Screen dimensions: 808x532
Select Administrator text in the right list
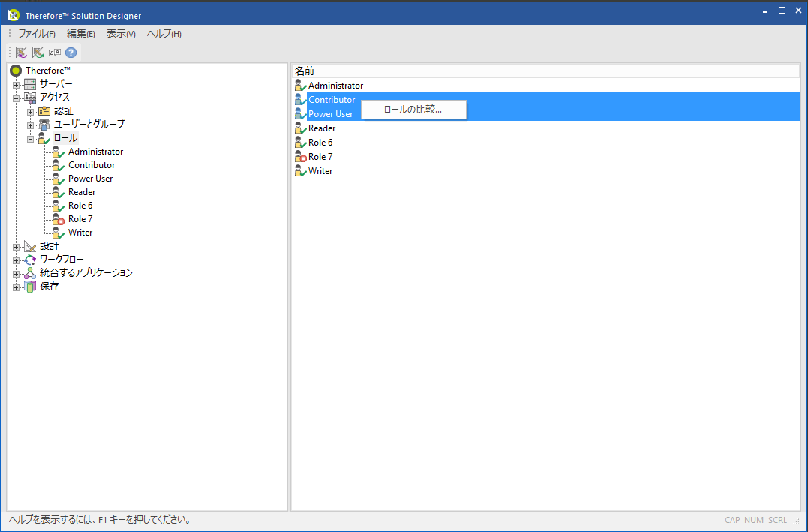click(x=335, y=86)
